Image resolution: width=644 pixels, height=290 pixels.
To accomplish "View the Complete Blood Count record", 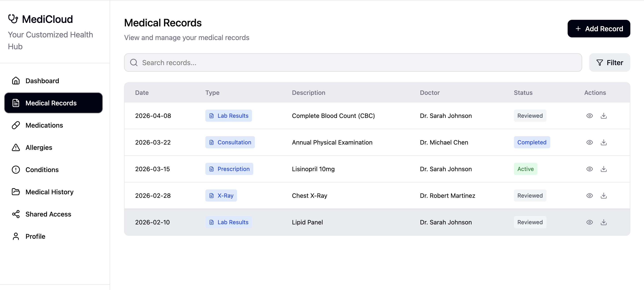I will tap(589, 116).
